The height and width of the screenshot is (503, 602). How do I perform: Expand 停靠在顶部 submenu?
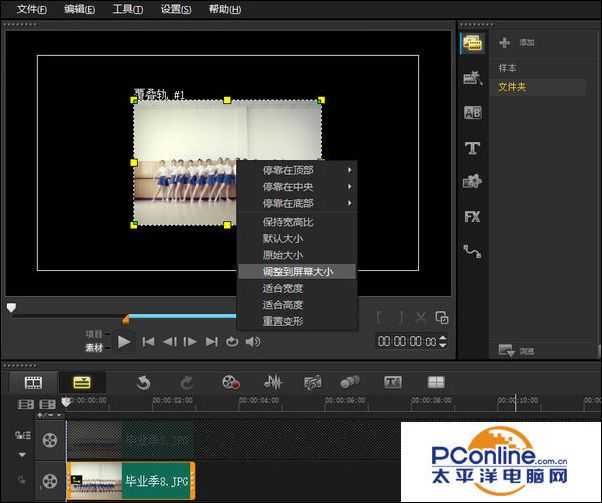(298, 170)
